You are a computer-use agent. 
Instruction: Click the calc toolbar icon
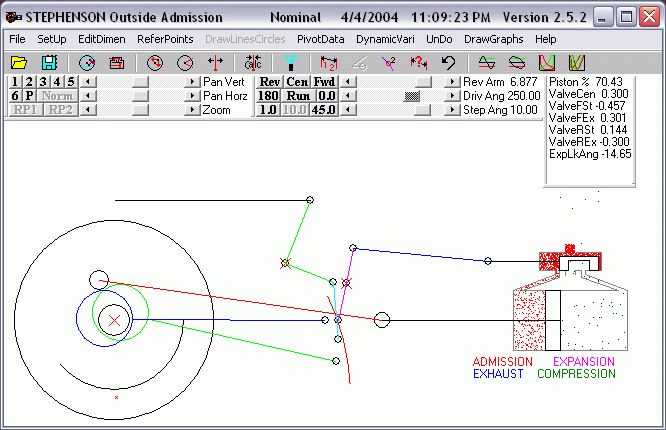coord(253,63)
